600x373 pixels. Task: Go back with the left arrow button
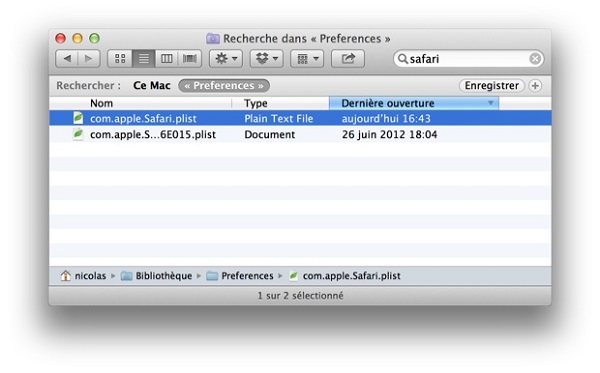pyautogui.click(x=67, y=59)
